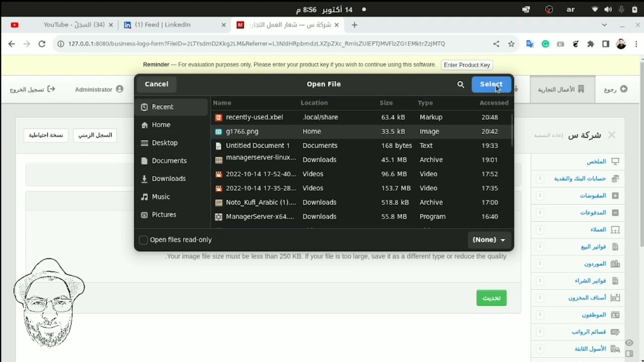Click Select button in Open File dialog
Screen dimensions: 644x362
coord(491,84)
